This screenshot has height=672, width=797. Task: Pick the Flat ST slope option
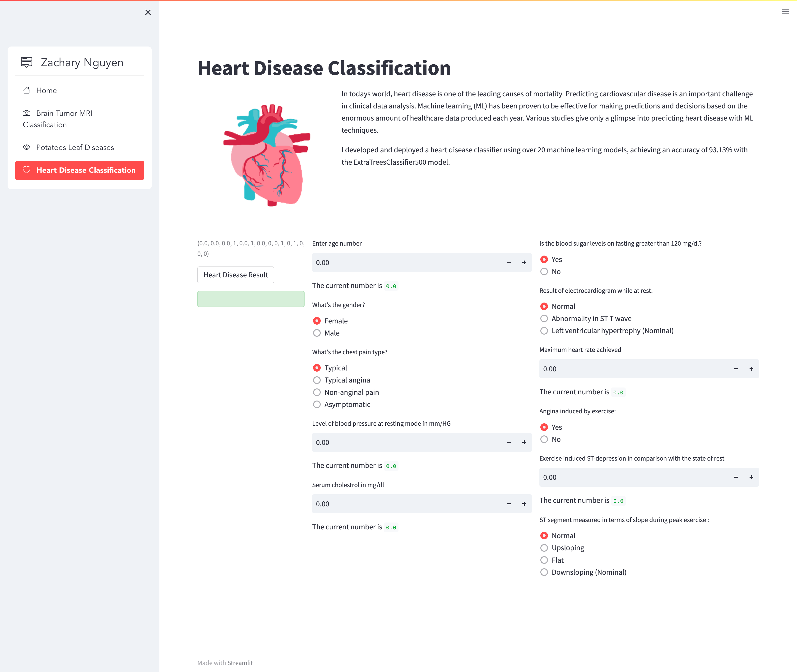click(x=544, y=560)
